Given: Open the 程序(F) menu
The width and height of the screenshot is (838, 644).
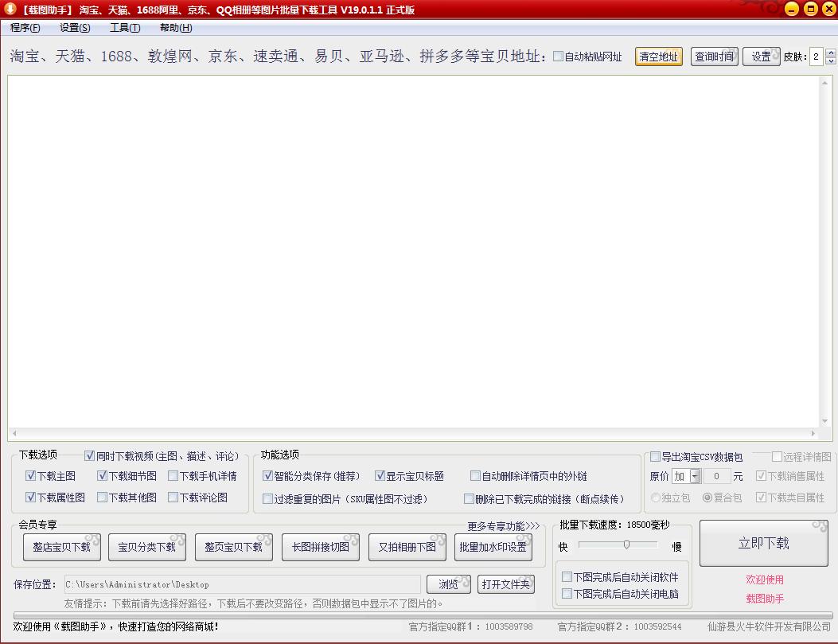Looking at the screenshot, I should (x=24, y=27).
